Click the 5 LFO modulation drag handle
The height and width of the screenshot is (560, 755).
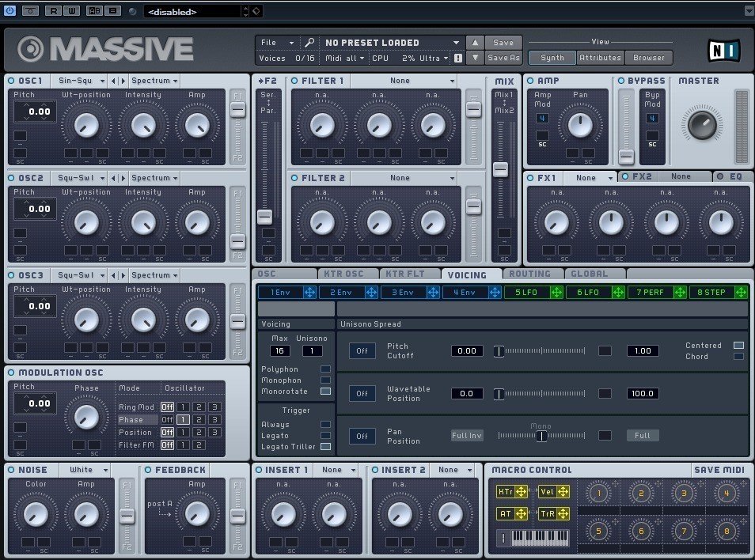(556, 292)
